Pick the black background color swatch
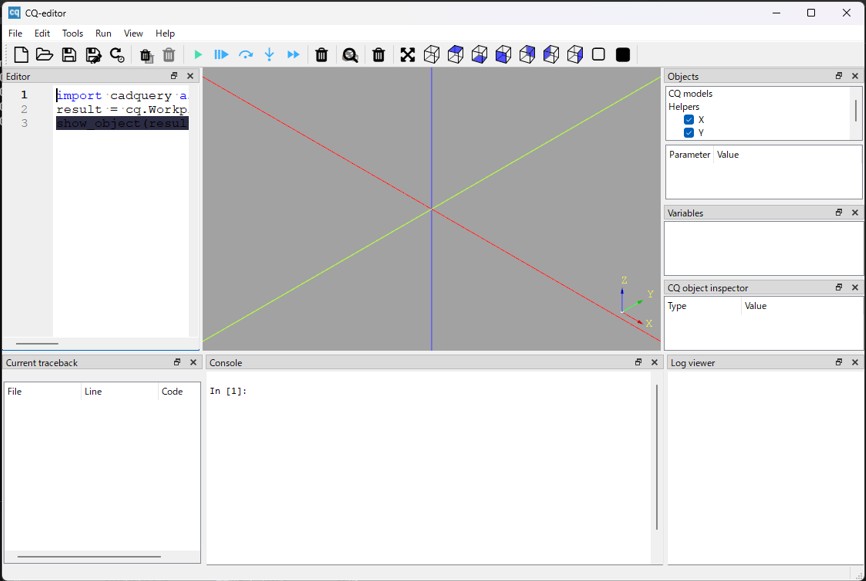866x581 pixels. [x=623, y=55]
